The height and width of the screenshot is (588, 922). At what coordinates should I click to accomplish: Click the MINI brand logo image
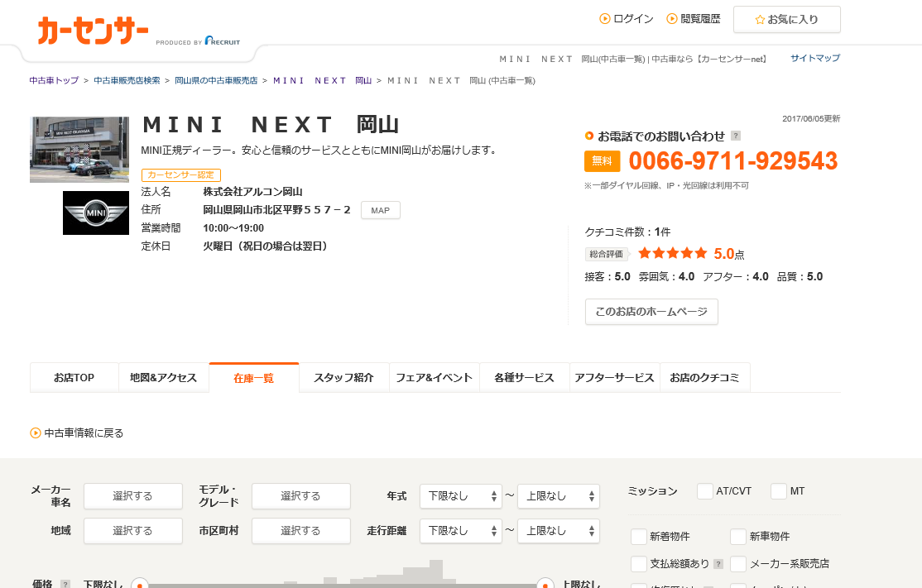coord(96,213)
